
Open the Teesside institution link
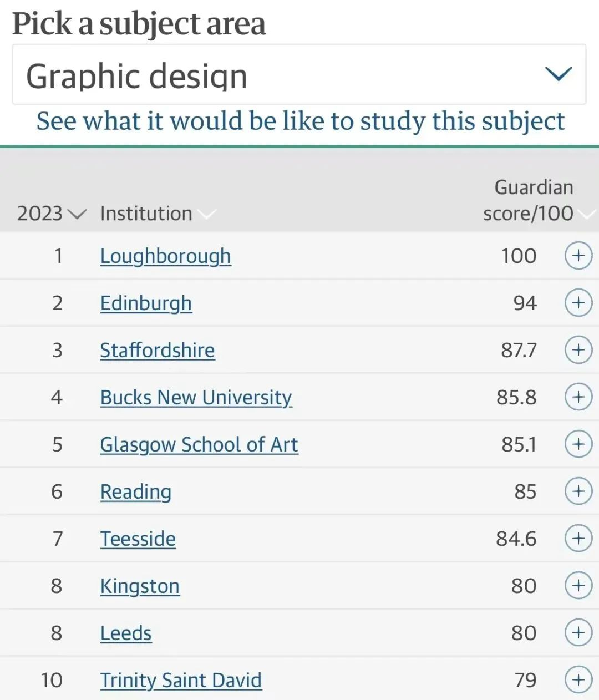(x=138, y=539)
